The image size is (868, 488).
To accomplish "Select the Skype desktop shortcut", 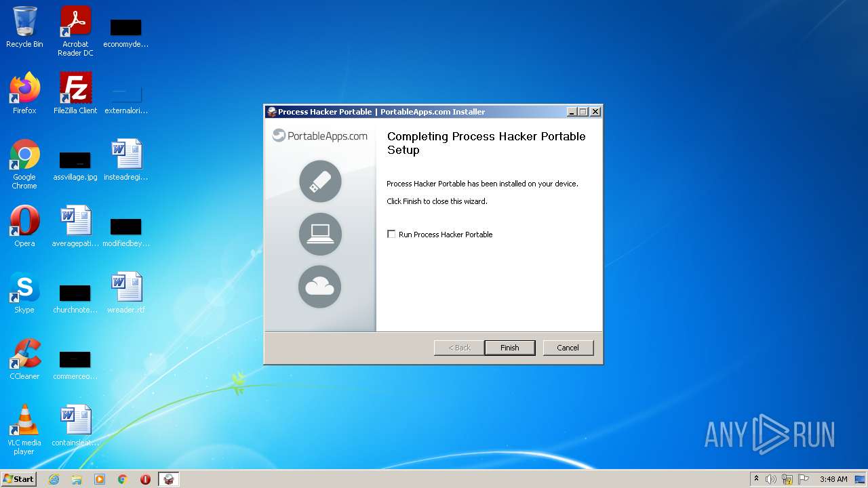I will (x=24, y=293).
